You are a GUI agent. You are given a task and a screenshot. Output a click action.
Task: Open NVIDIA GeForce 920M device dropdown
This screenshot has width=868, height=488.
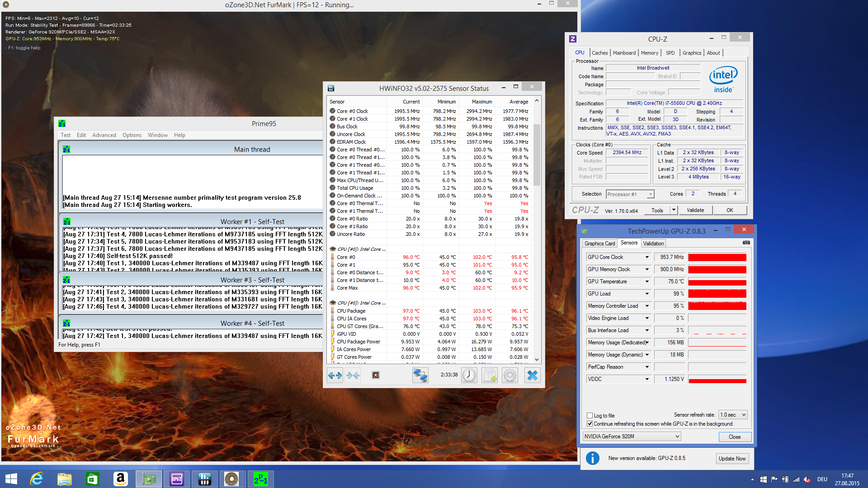[x=632, y=436]
